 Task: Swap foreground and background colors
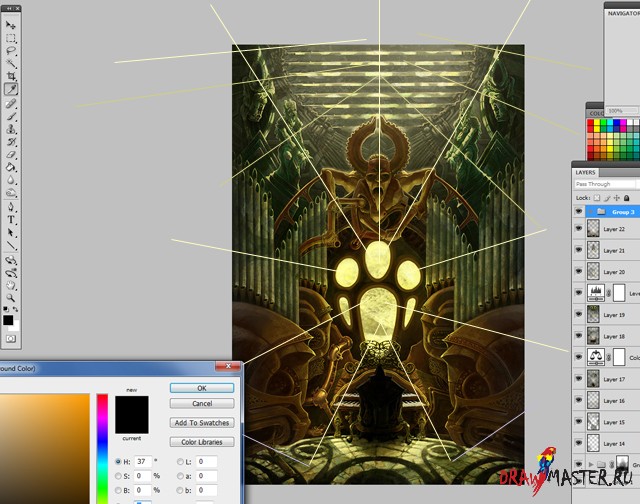[x=16, y=309]
